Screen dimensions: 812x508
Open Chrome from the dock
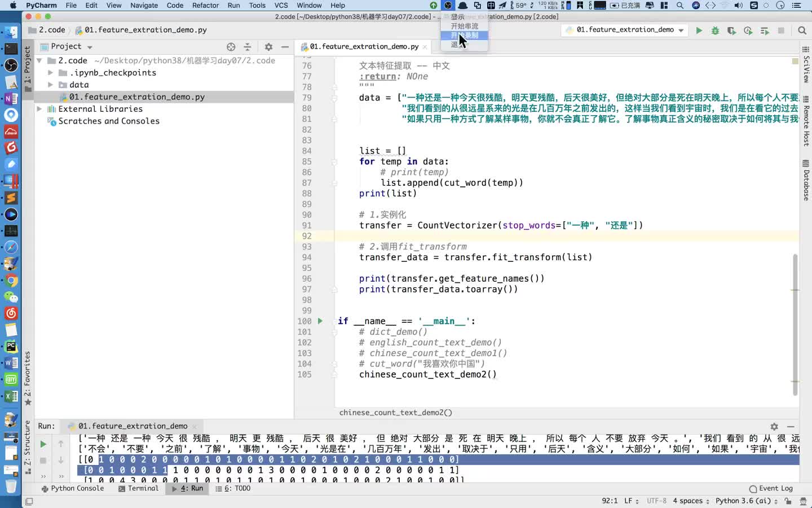tap(11, 281)
